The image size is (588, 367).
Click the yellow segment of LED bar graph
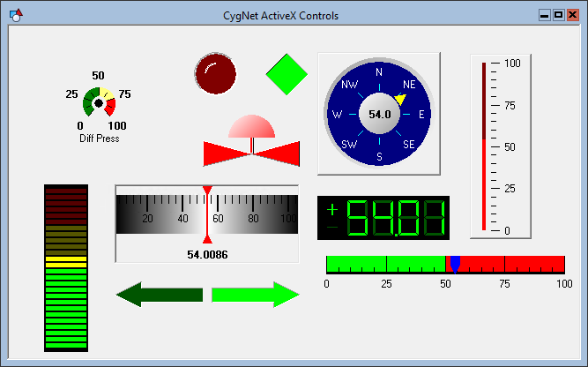tap(66, 262)
